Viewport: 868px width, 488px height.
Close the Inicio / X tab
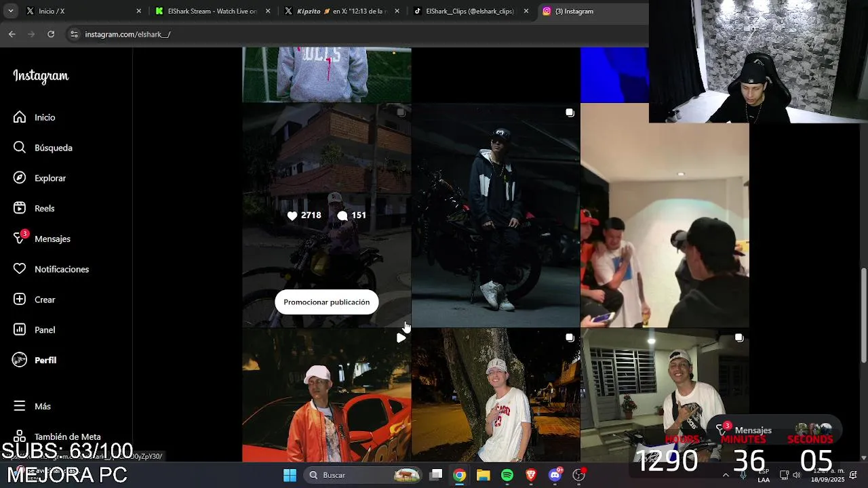click(139, 11)
